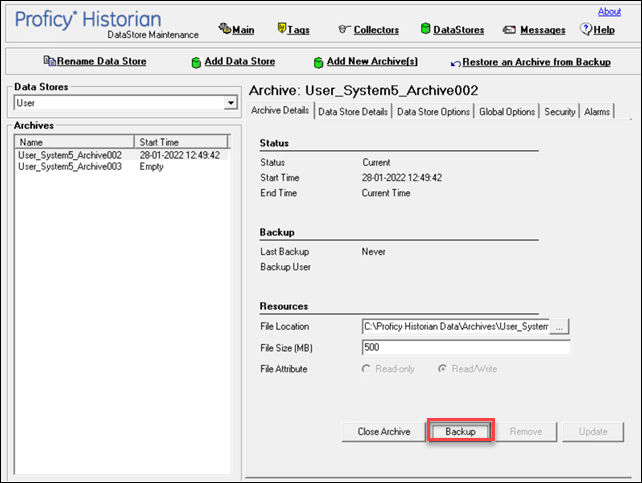
Task: Click the Messages envelope icon
Action: pos(509,30)
